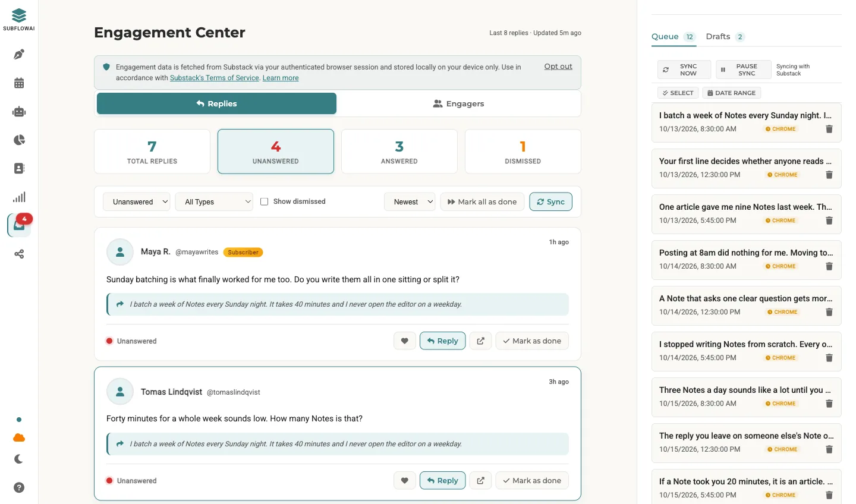
Task: Pause sync with the Pause Sync button
Action: coord(743,70)
